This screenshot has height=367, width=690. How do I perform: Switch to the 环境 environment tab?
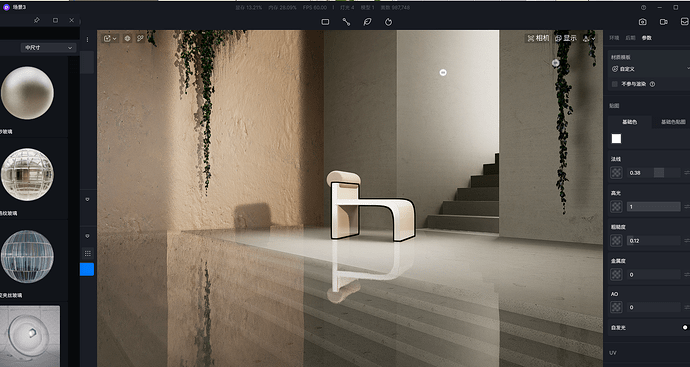(614, 38)
